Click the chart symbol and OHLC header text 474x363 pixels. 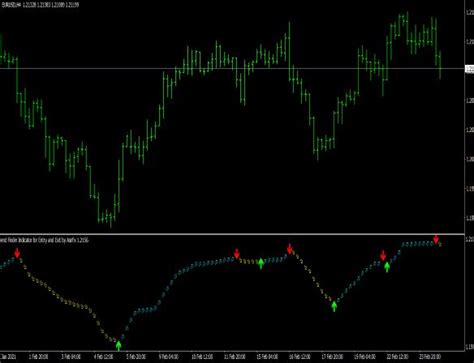[x=40, y=5]
